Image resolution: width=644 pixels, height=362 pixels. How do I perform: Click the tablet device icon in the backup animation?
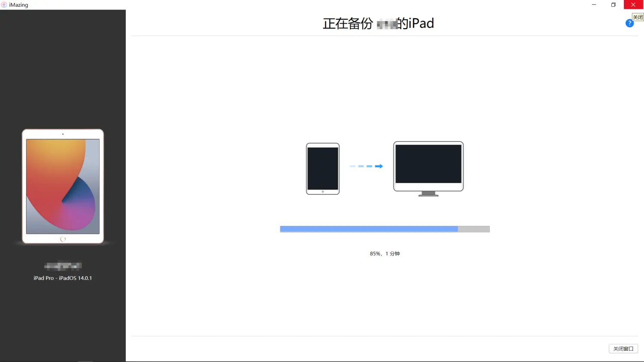click(x=323, y=169)
